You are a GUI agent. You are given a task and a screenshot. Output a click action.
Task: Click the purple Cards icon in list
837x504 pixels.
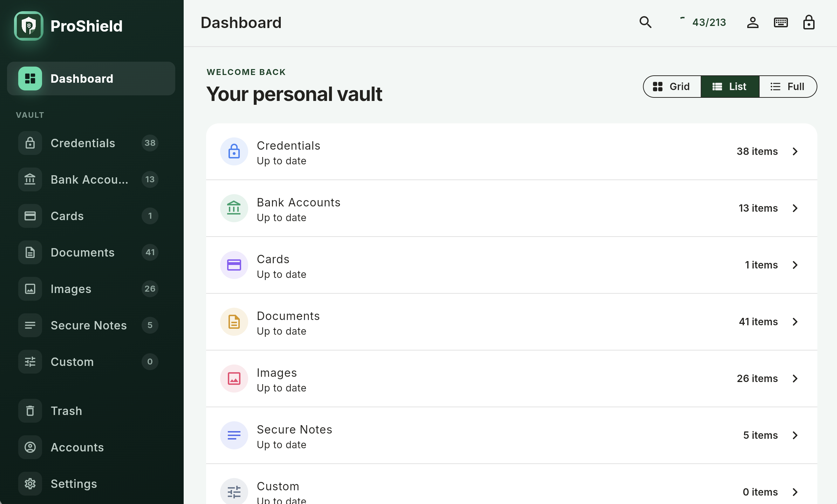[234, 265]
